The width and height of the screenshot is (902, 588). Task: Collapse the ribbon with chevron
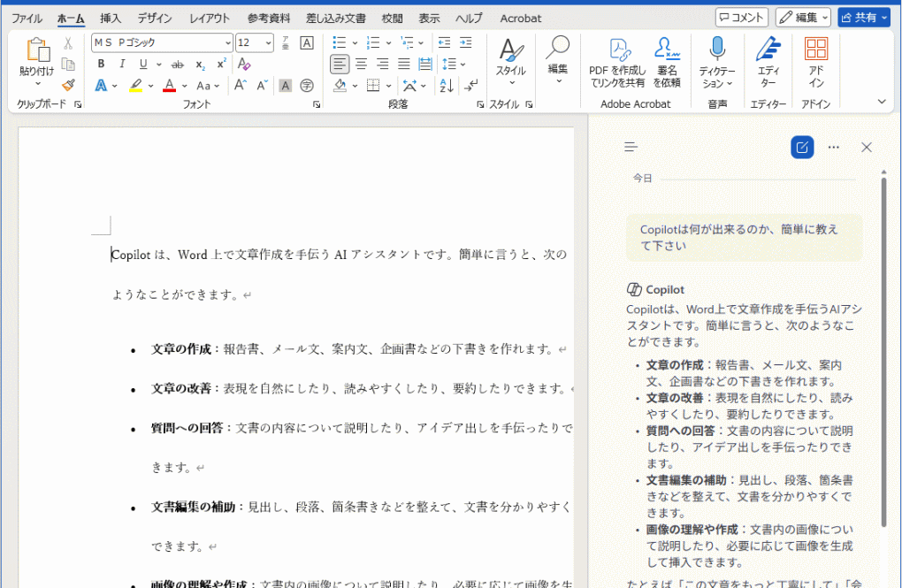click(x=882, y=102)
